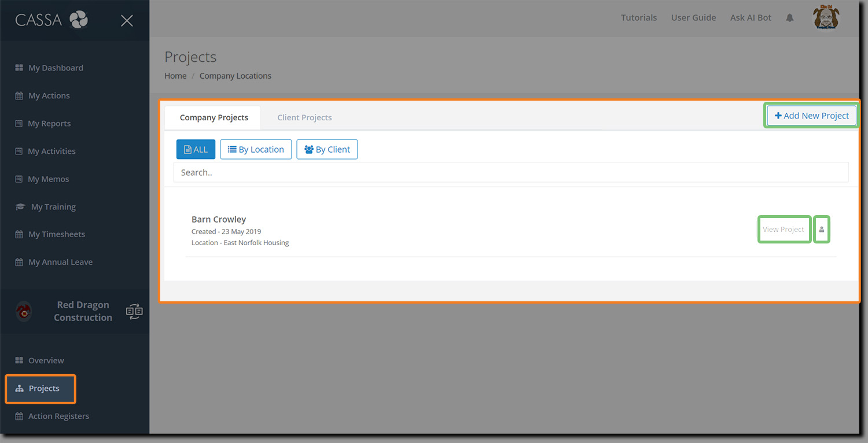
Task: Click the ALL filter button
Action: [196, 149]
